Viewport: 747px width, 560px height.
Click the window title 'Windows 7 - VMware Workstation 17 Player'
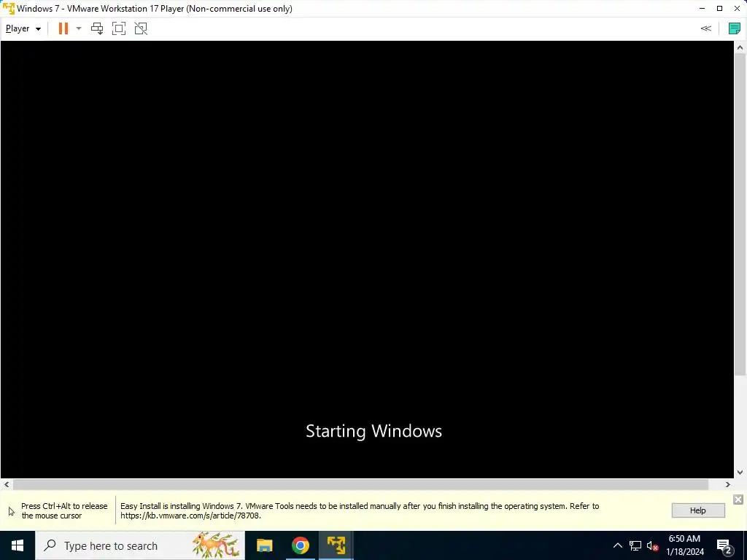(155, 9)
